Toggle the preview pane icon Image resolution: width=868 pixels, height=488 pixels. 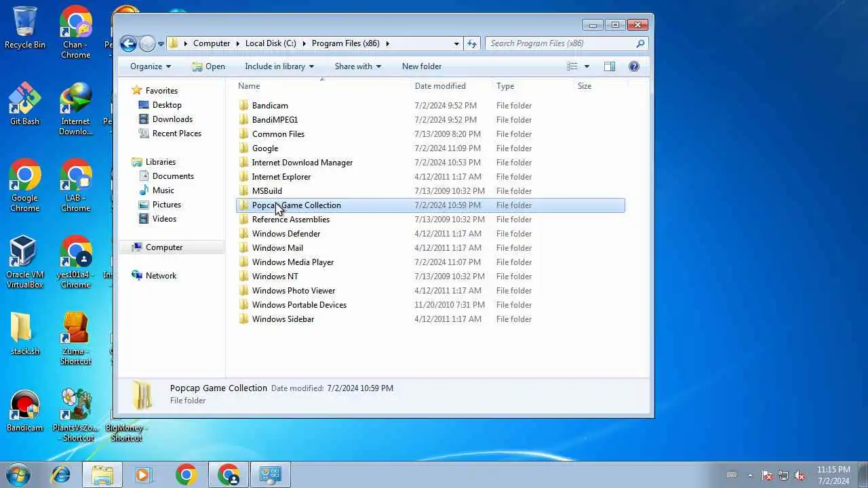(x=610, y=66)
